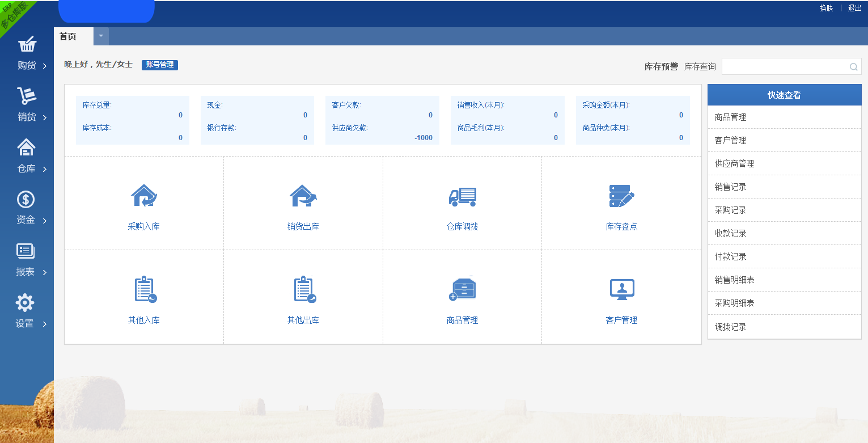The height and width of the screenshot is (443, 868).
Task: Open the 首页 tab dropdown arrow
Action: [x=101, y=36]
